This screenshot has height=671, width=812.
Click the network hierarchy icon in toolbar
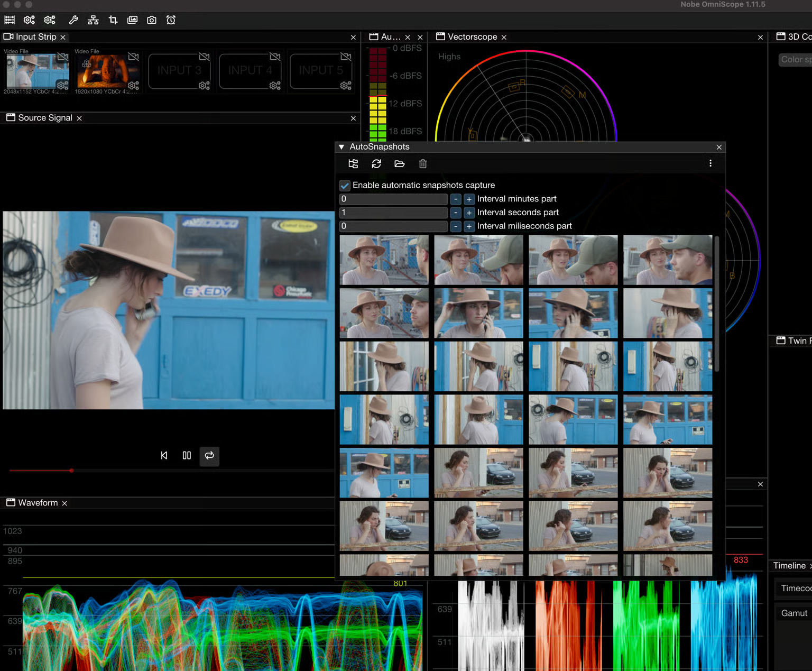pyautogui.click(x=93, y=20)
